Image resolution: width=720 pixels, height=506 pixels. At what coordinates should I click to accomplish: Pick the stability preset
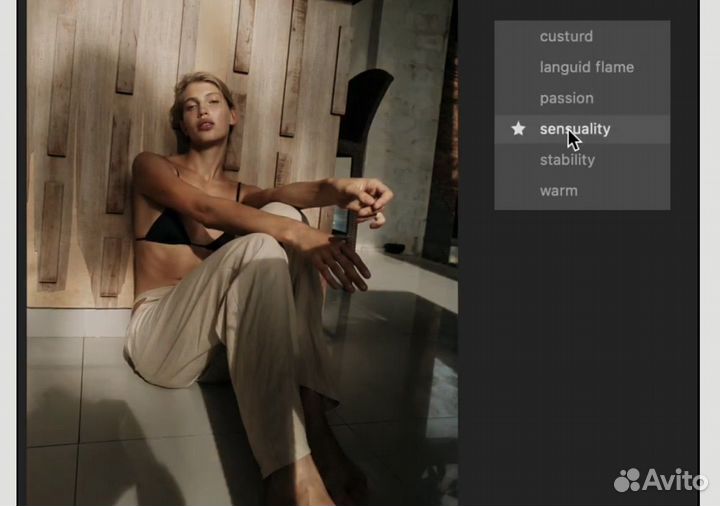tap(567, 160)
